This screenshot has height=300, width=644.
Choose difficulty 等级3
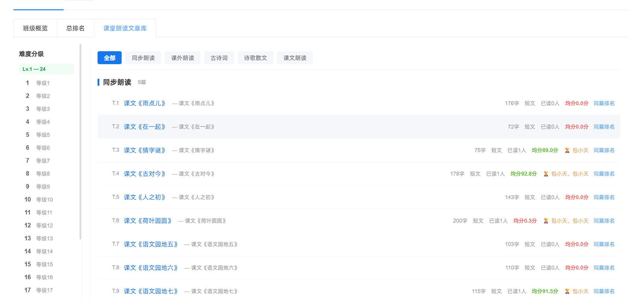pyautogui.click(x=43, y=109)
